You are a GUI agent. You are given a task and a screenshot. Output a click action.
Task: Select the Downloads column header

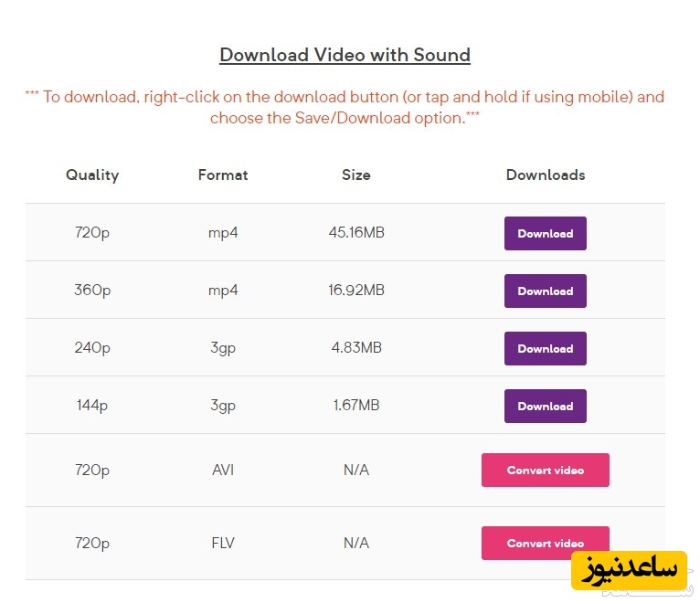coord(546,175)
